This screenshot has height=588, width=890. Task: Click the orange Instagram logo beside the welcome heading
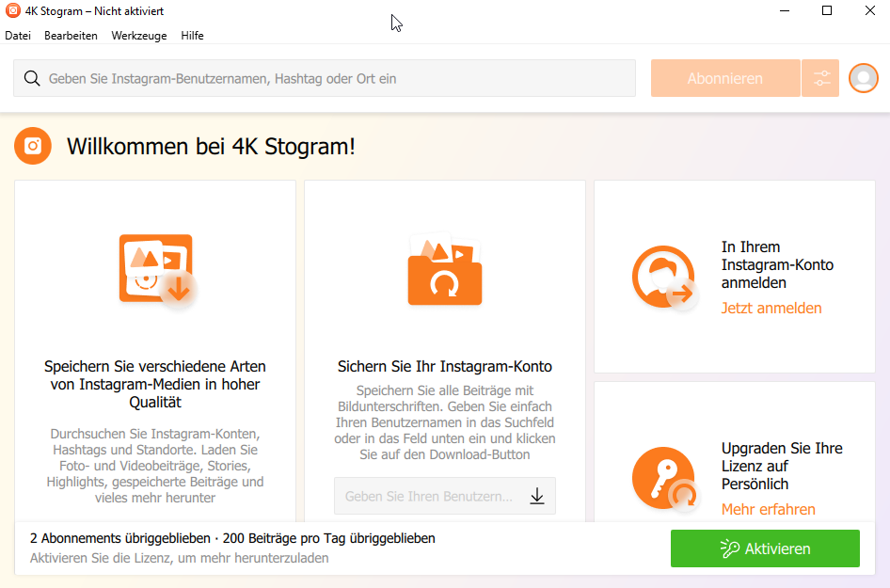click(33, 146)
